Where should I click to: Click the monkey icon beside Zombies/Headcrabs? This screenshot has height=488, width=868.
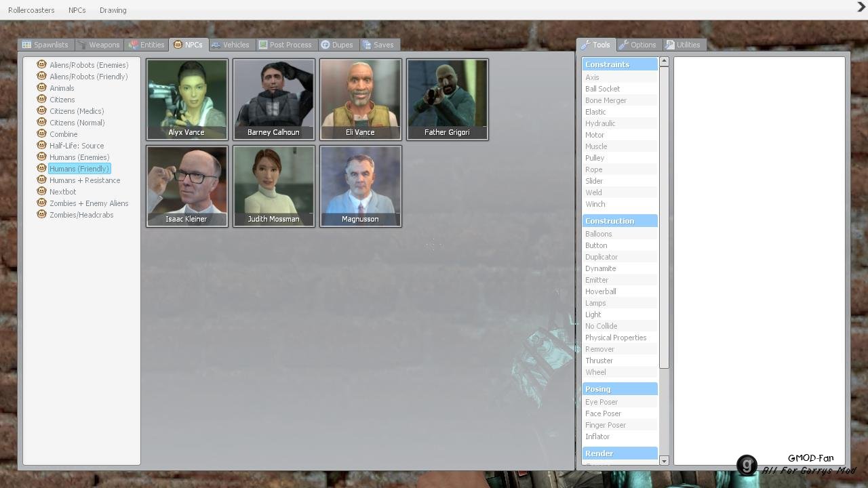click(41, 214)
